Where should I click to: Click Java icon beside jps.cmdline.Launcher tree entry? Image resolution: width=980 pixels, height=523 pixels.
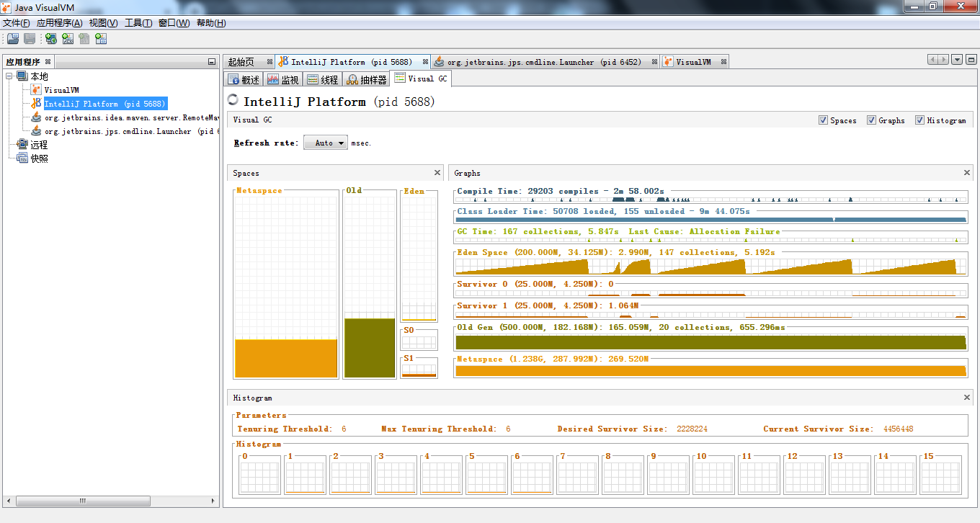pyautogui.click(x=36, y=131)
